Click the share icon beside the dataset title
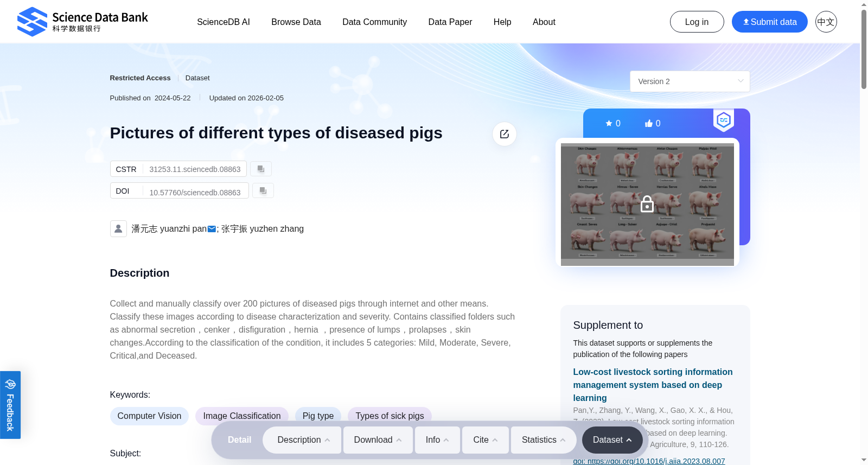This screenshot has height=465, width=868. (x=505, y=134)
